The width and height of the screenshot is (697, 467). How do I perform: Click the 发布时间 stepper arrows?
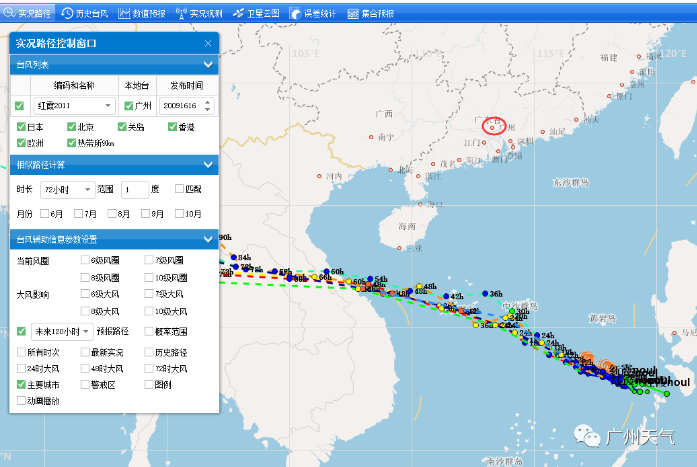[208, 106]
